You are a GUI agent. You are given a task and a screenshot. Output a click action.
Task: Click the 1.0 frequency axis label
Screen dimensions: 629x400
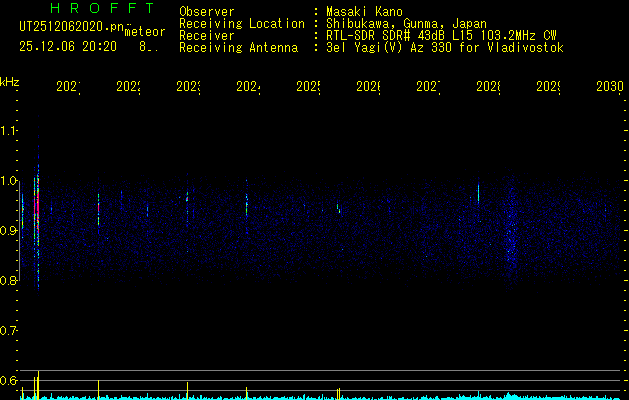tap(9, 181)
